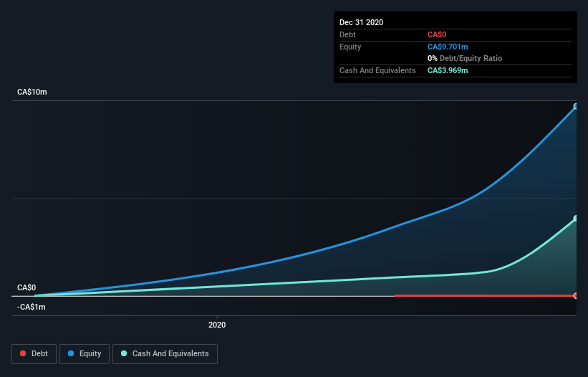The width and height of the screenshot is (588, 377).
Task: Toggle the Cash And Equivalents legend button
Action: pos(165,354)
